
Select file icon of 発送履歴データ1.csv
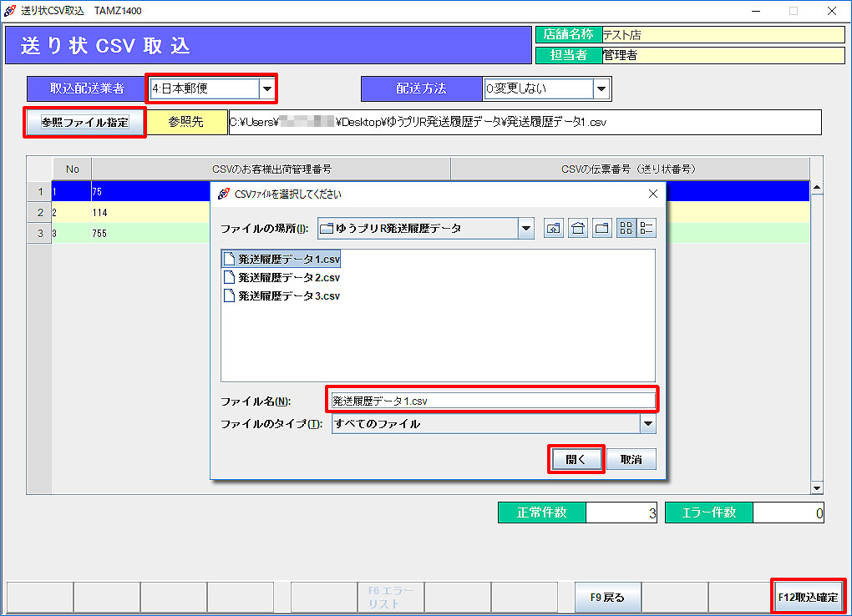(x=230, y=259)
